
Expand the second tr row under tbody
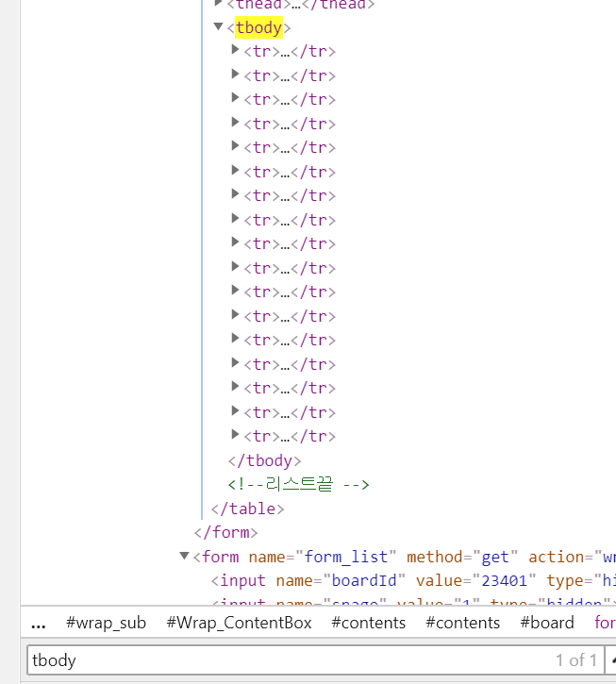[x=236, y=75]
